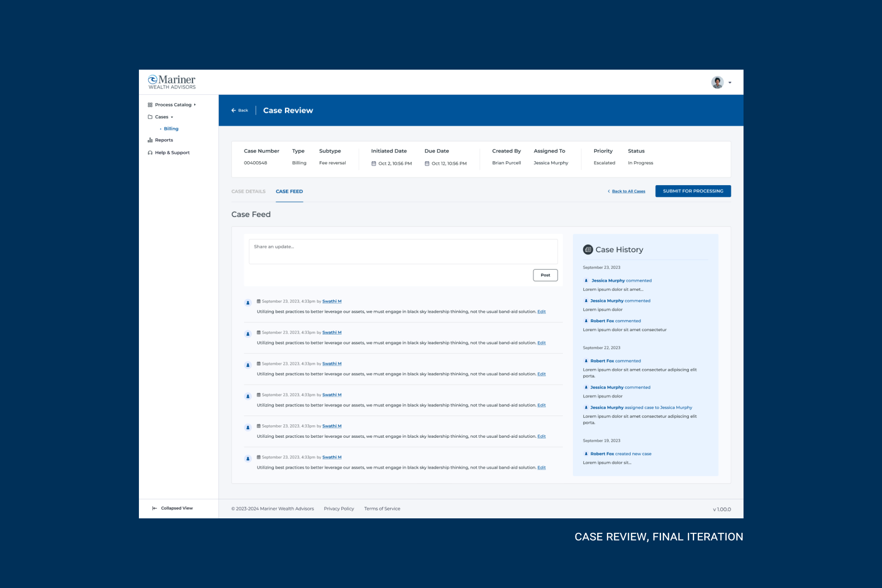Open Billing under Cases
Viewport: 882px width, 588px height.
click(171, 129)
